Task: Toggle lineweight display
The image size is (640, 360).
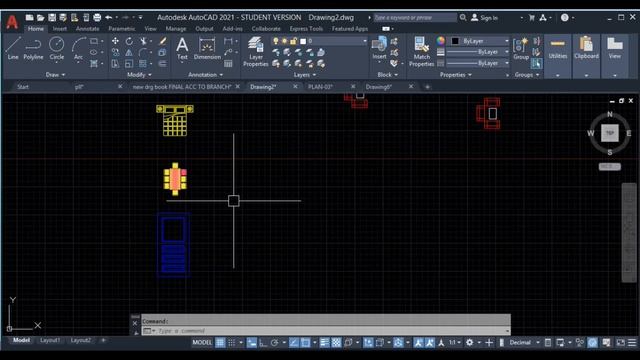Action: point(324,342)
